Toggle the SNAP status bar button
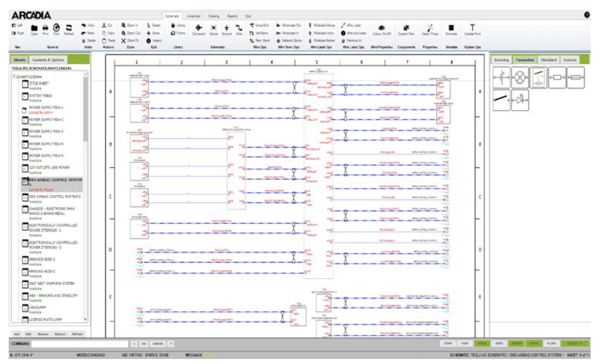600x364 pixels. click(x=482, y=343)
